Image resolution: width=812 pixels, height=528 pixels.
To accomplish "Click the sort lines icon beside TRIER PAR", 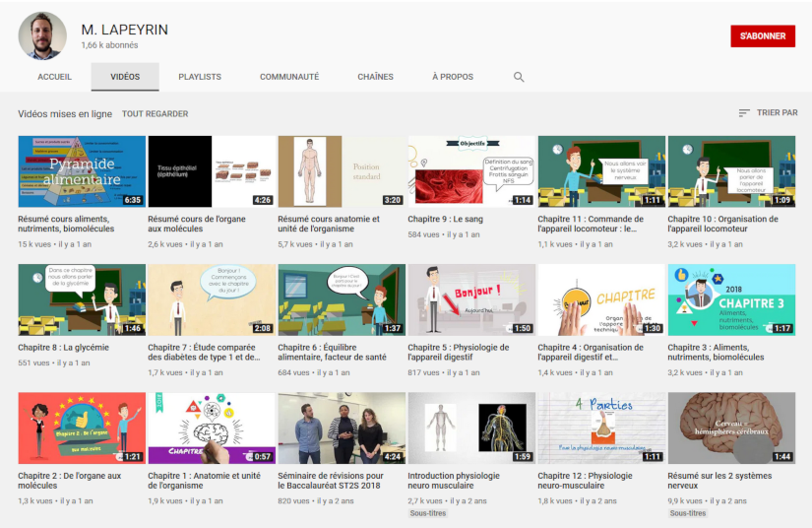I will coord(744,113).
